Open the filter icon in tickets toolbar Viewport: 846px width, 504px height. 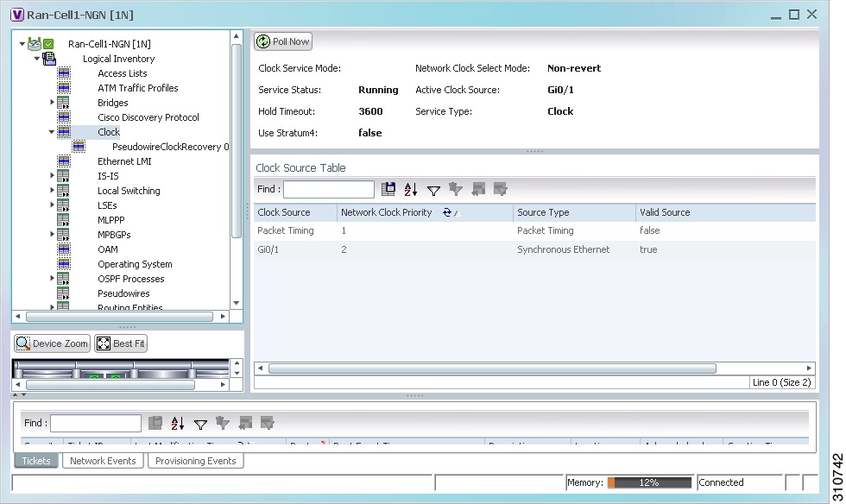[x=200, y=424]
